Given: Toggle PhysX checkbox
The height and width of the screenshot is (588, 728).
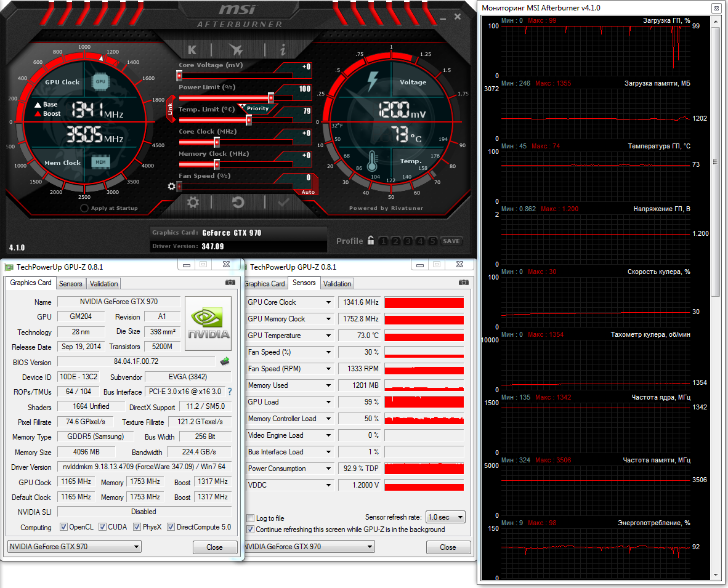Looking at the screenshot, I should [x=137, y=527].
